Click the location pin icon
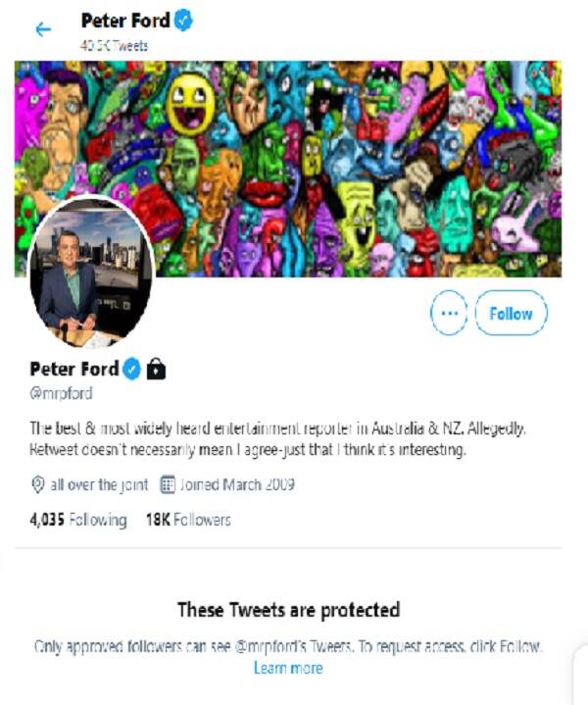Viewport: 588px width, 705px height. click(38, 484)
